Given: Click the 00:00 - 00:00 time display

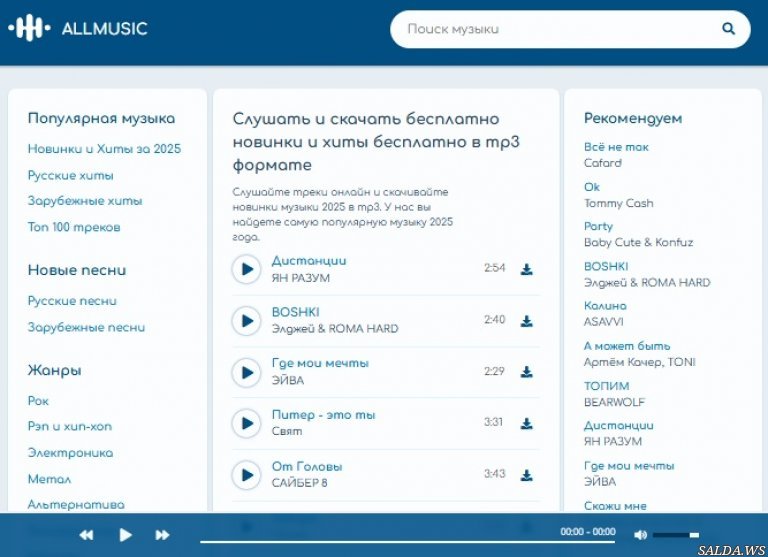Looking at the screenshot, I should (588, 532).
